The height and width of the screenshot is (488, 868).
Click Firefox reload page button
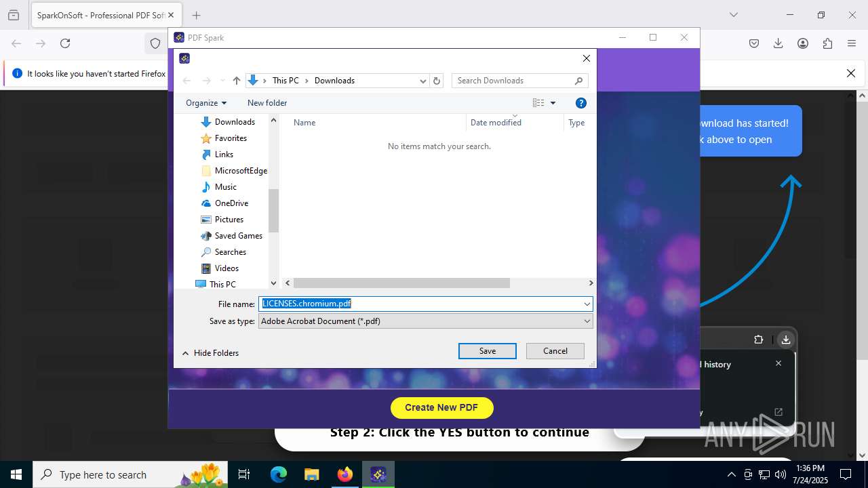click(x=65, y=43)
